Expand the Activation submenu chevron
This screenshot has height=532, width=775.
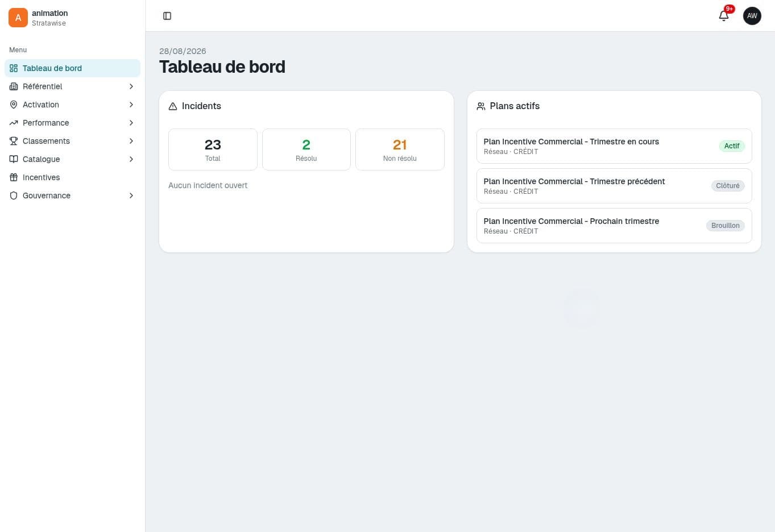pyautogui.click(x=131, y=105)
